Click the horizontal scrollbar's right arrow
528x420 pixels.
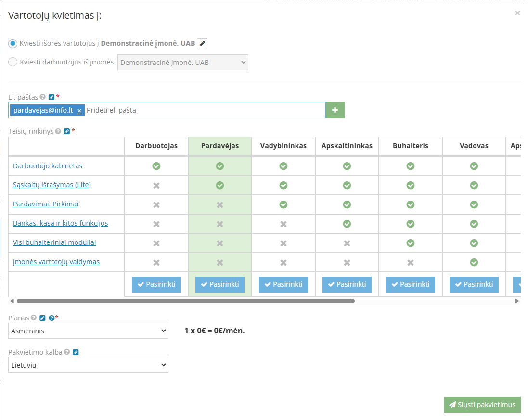point(517,301)
